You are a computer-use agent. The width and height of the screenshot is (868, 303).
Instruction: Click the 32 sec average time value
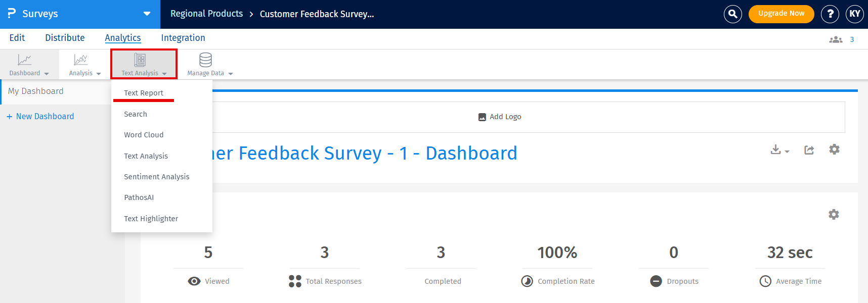coord(790,252)
